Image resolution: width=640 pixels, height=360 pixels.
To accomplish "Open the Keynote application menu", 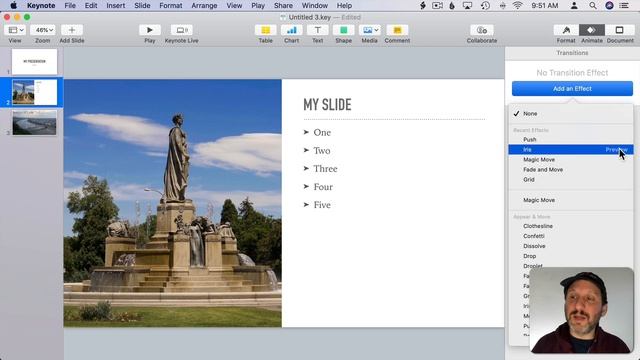I will point(41,6).
